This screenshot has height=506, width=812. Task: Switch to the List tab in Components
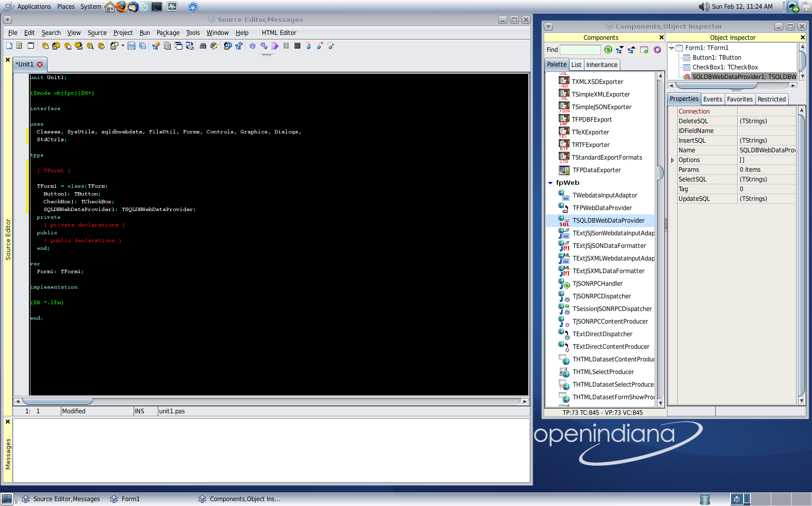click(x=576, y=65)
